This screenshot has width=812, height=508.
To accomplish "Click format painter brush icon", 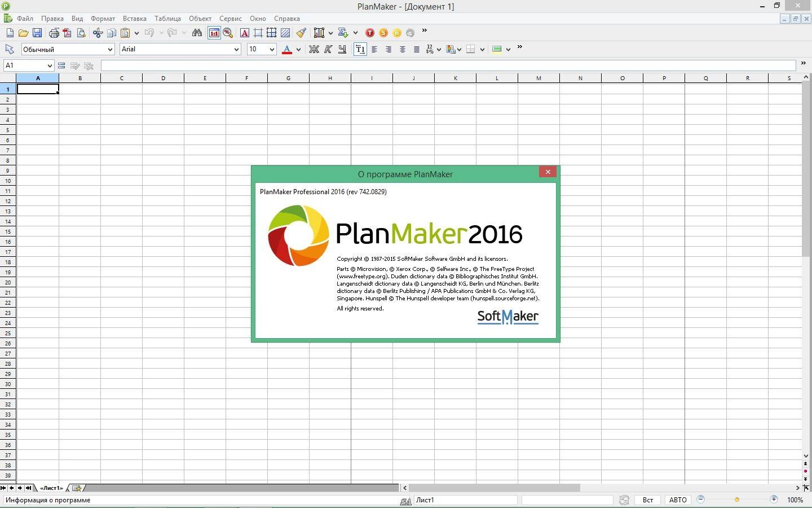I will click(x=302, y=33).
